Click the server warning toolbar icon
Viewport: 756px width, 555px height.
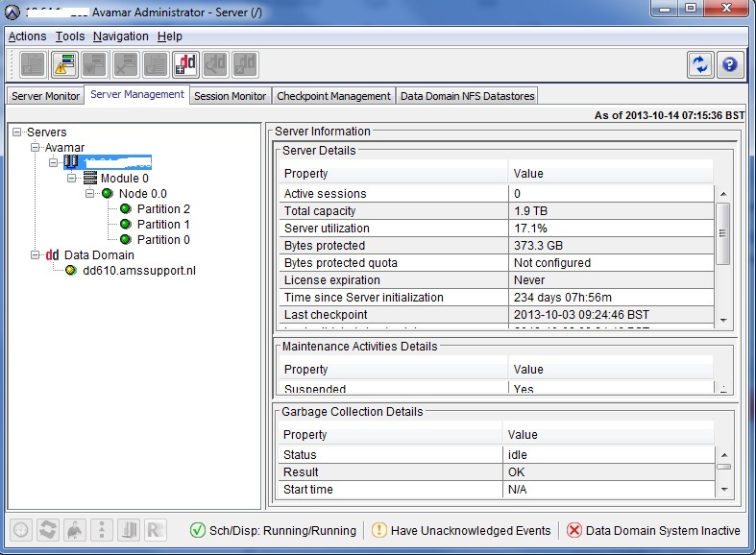pos(63,64)
